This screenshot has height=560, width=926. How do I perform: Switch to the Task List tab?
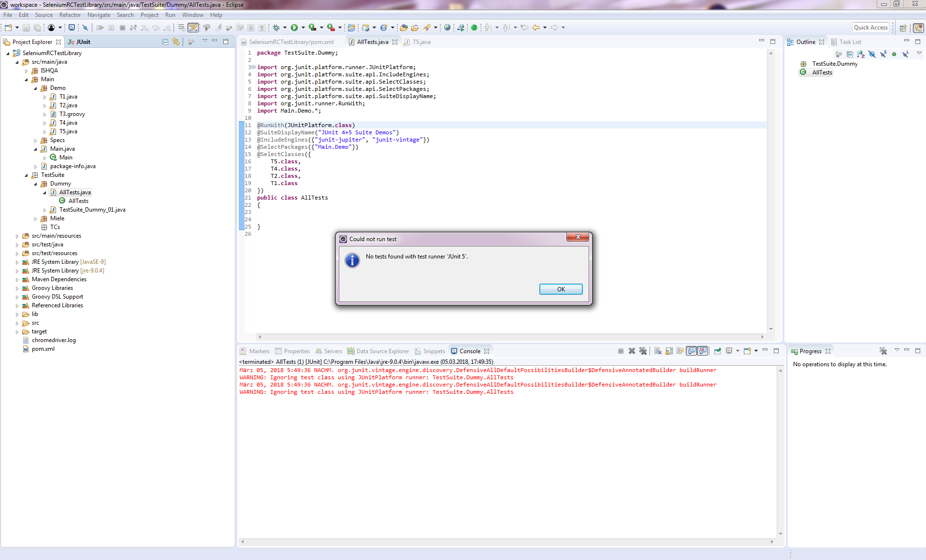(846, 42)
